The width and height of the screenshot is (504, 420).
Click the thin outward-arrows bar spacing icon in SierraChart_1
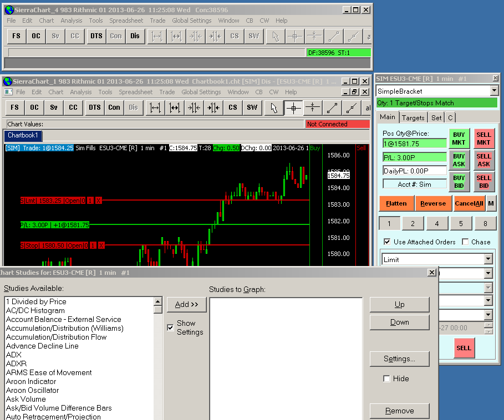(155, 107)
